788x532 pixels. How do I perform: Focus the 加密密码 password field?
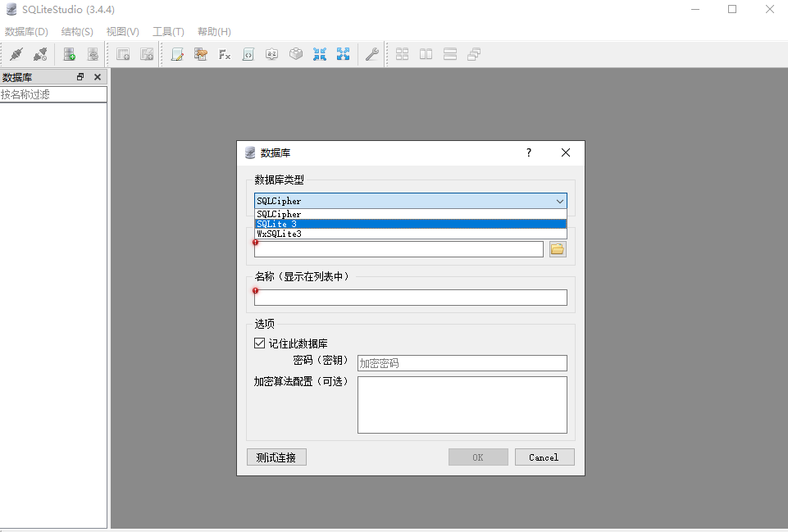click(x=462, y=363)
